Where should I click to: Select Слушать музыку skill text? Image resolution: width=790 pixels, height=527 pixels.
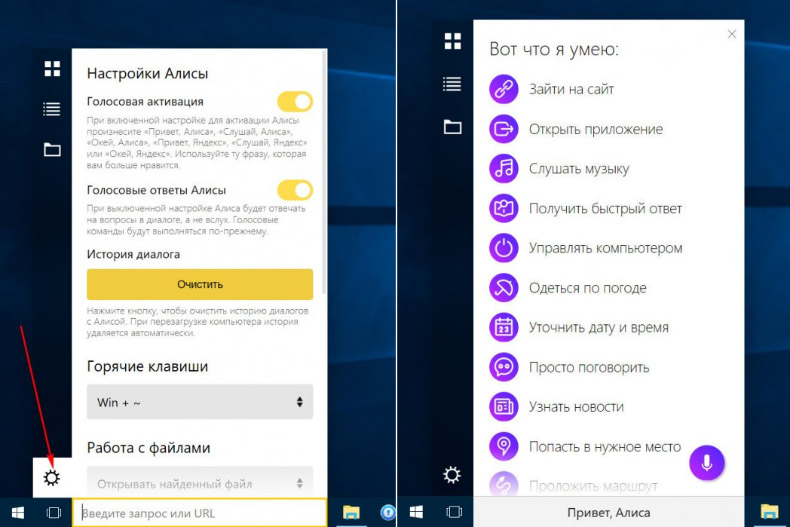[579, 169]
